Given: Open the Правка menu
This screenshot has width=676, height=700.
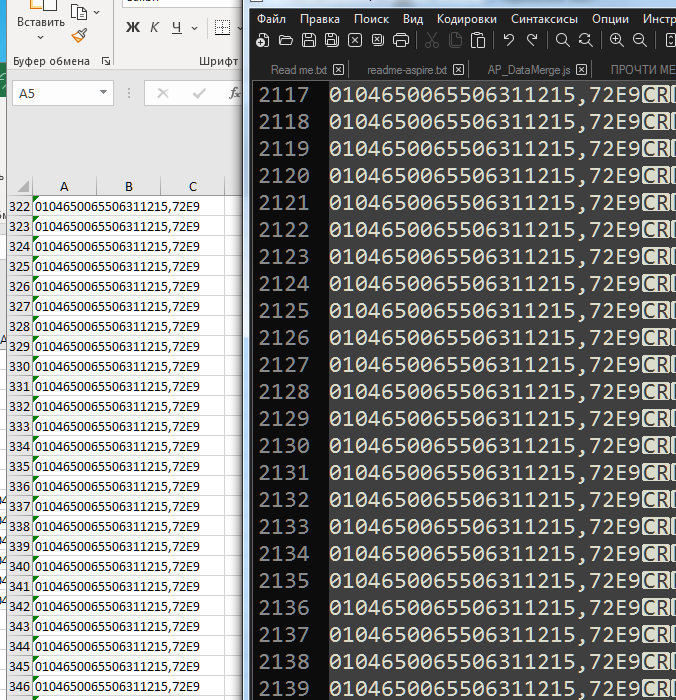Looking at the screenshot, I should pos(320,19).
